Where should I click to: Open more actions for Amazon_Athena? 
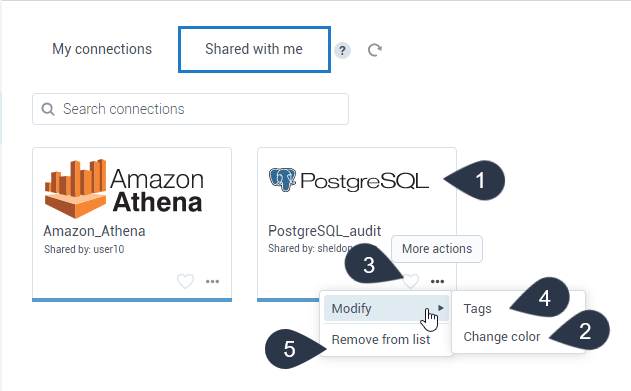[212, 282]
